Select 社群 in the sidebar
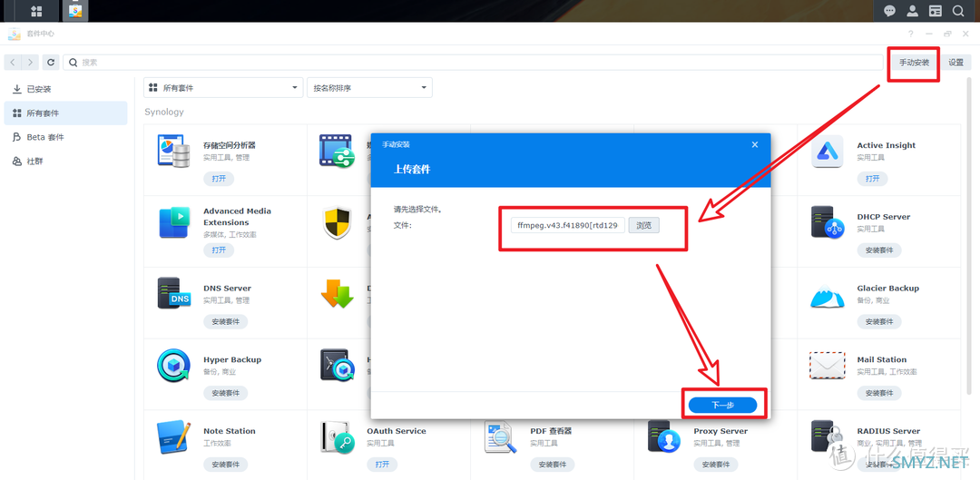The height and width of the screenshot is (480, 980). tap(65, 162)
